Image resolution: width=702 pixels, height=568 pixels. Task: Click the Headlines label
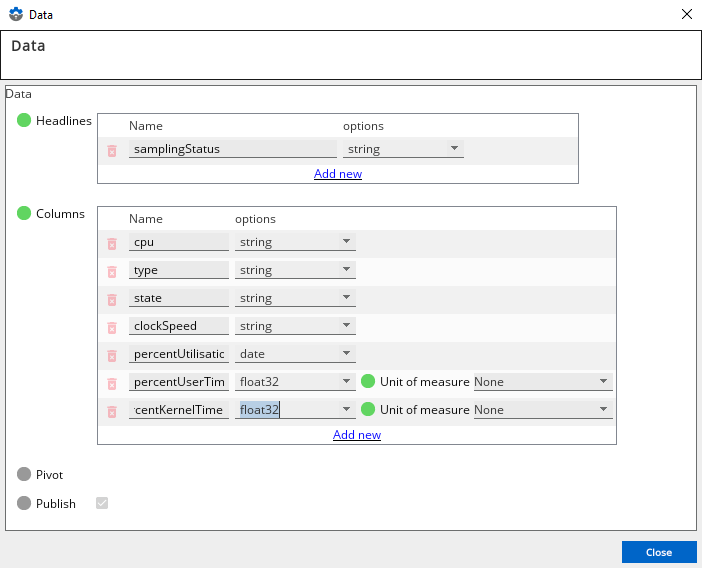tap(64, 120)
